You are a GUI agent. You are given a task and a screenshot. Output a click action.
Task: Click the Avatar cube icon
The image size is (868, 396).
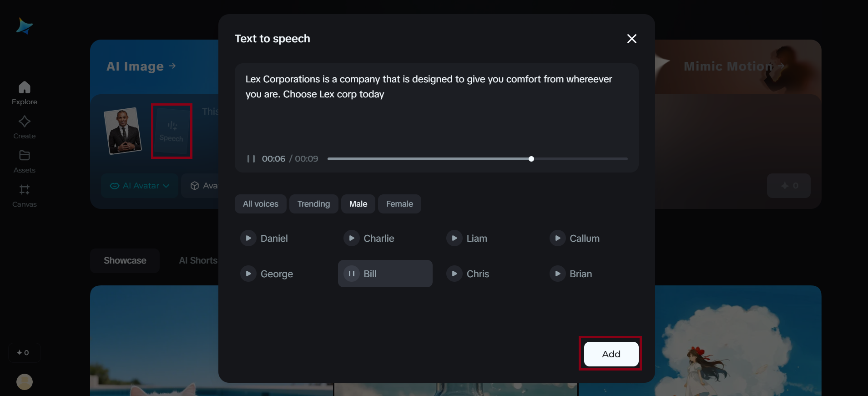point(195,186)
